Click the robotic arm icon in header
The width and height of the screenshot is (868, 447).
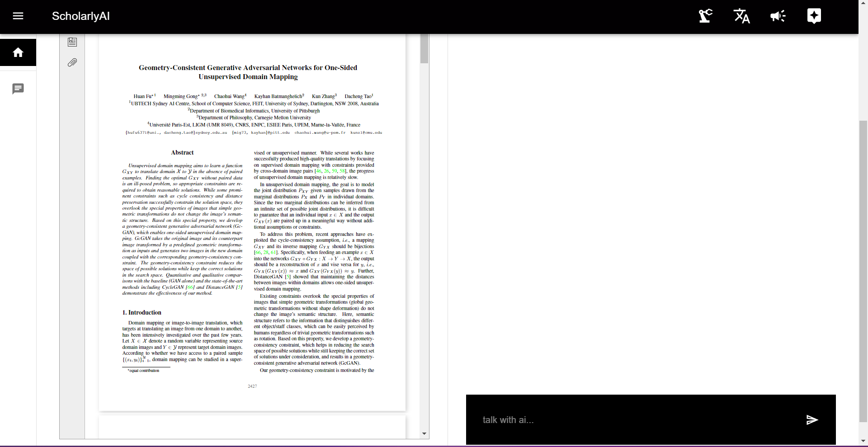click(x=705, y=16)
